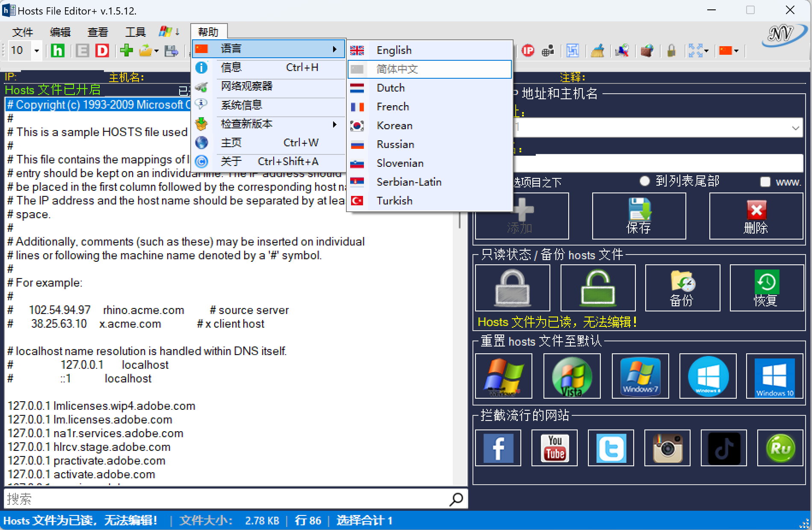Click the floppy disk save-as toolbar icon
Image resolution: width=812 pixels, height=530 pixels.
coord(171,50)
